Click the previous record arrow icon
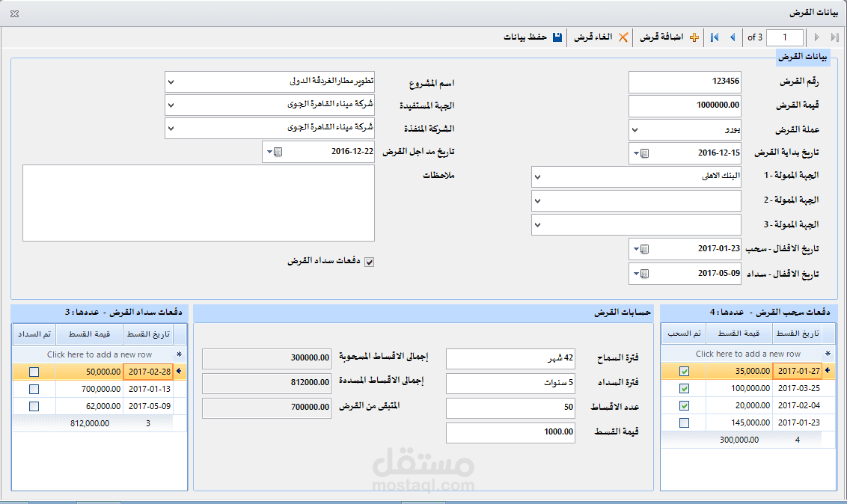Screen dimensions: 847x504 point(731,37)
